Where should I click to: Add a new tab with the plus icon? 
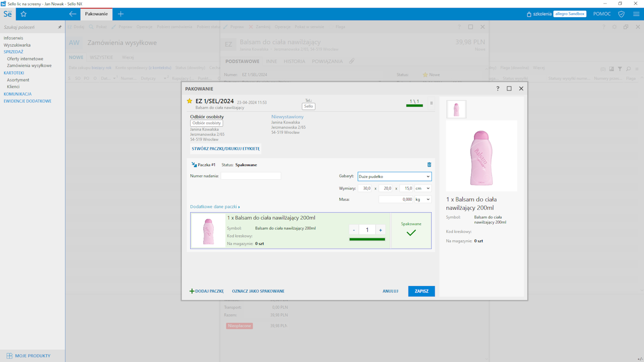[121, 14]
